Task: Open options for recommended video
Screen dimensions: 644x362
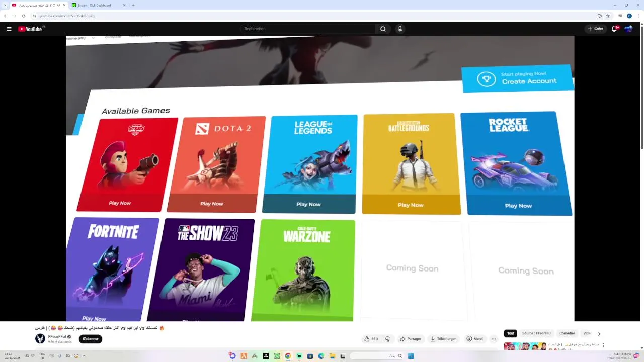Action: coord(603,345)
